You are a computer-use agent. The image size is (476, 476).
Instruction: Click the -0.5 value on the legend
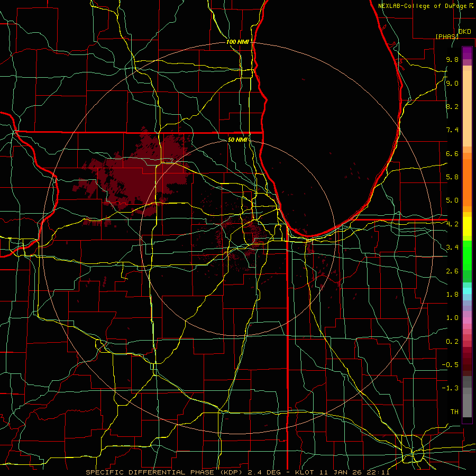pos(450,365)
